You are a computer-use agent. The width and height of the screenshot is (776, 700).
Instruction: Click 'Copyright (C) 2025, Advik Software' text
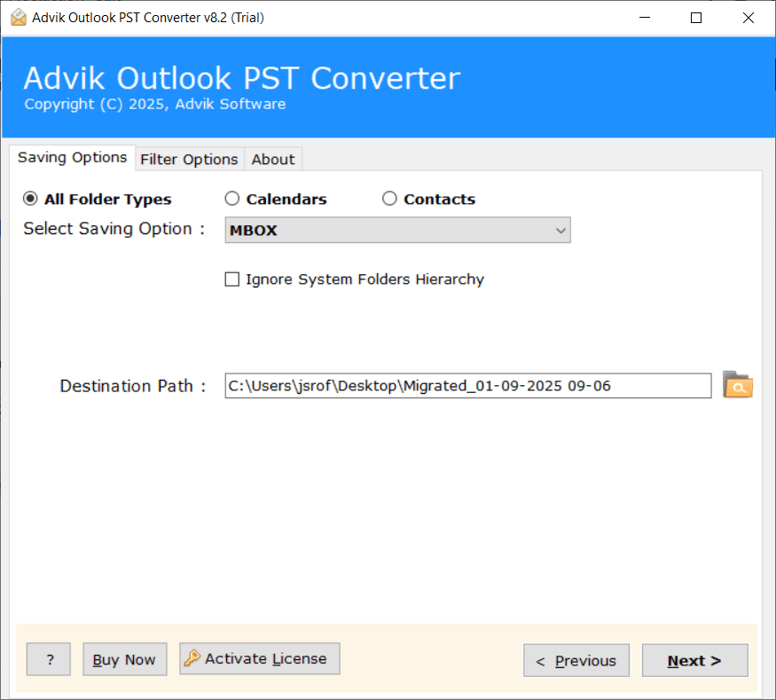click(155, 105)
